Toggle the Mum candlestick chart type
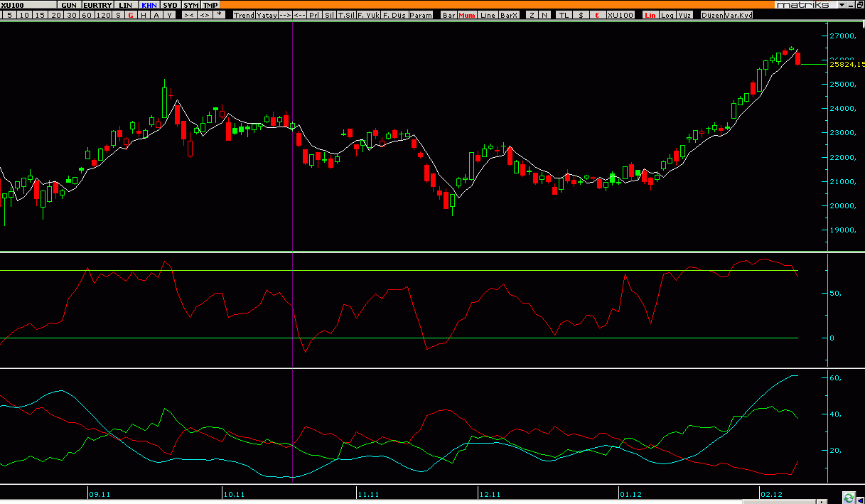This screenshot has height=504, width=865. tap(466, 15)
